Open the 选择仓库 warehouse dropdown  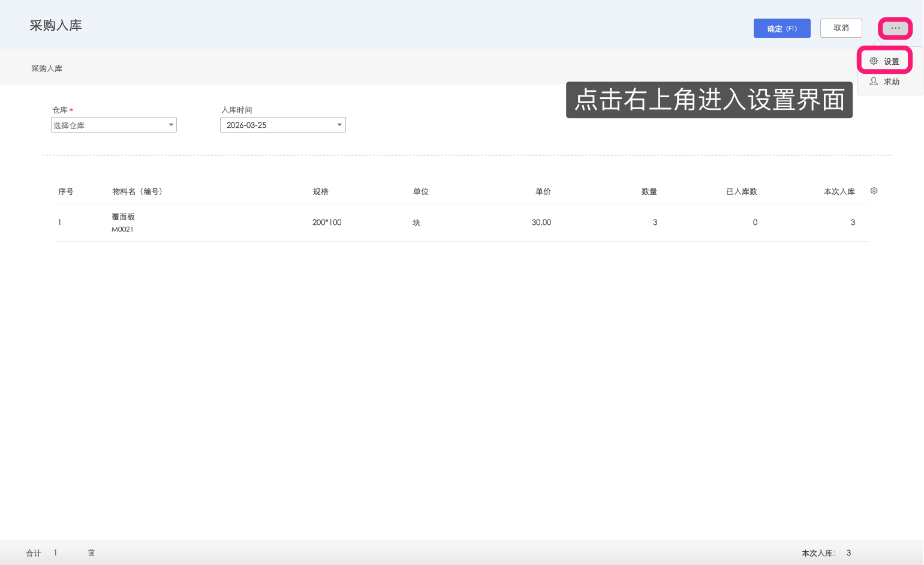114,125
